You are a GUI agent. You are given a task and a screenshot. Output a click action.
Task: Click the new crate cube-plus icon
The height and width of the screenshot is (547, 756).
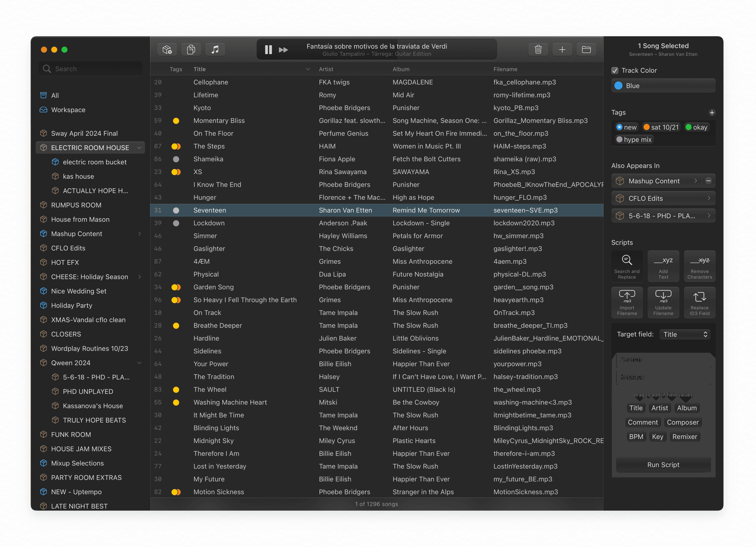167,50
